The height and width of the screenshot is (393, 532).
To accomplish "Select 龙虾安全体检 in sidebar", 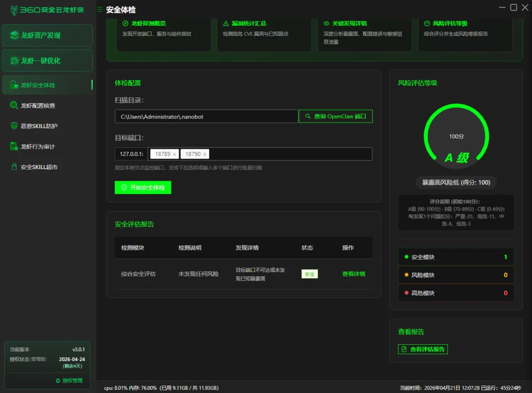I will [47, 85].
